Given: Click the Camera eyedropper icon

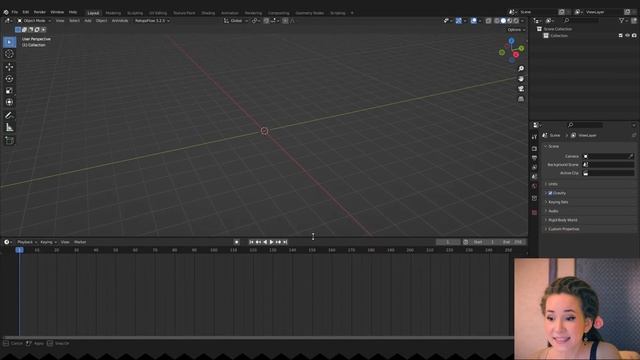Looking at the screenshot, I should click(631, 156).
